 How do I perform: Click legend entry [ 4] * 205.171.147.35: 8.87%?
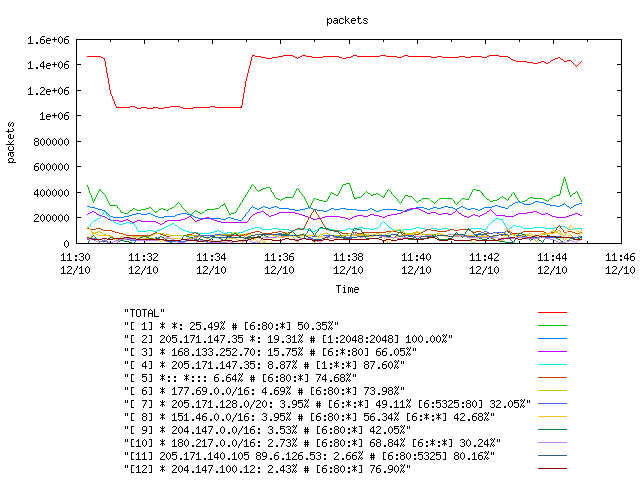point(264,365)
